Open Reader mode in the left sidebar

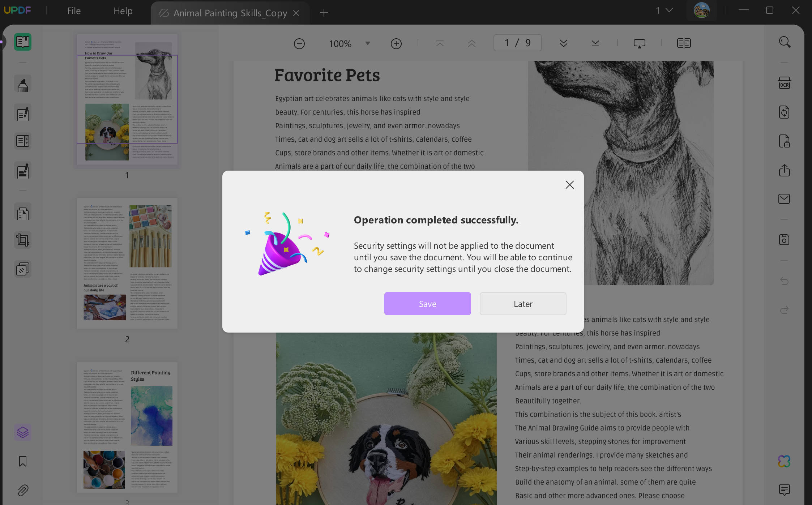click(x=22, y=42)
